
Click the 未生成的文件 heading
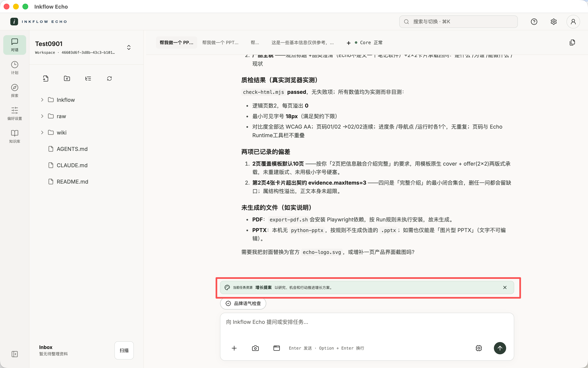(x=276, y=207)
